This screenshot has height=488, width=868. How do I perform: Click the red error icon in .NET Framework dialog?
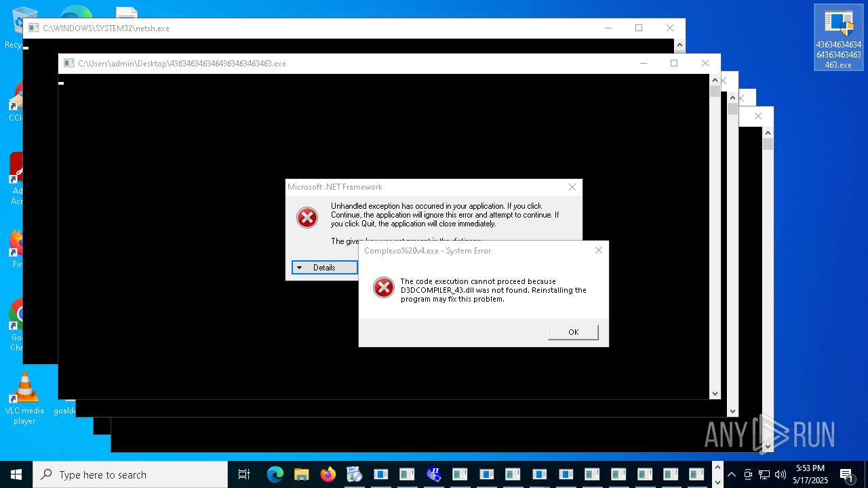click(307, 218)
